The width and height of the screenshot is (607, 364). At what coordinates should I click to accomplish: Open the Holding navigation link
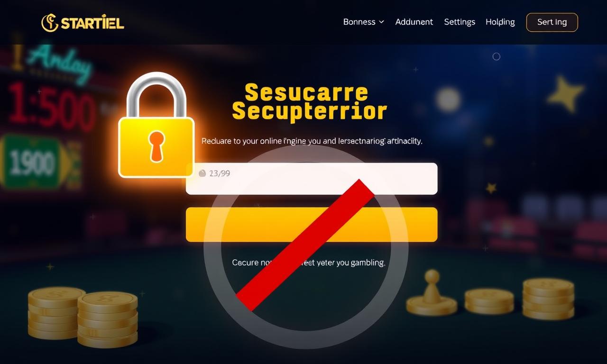500,22
